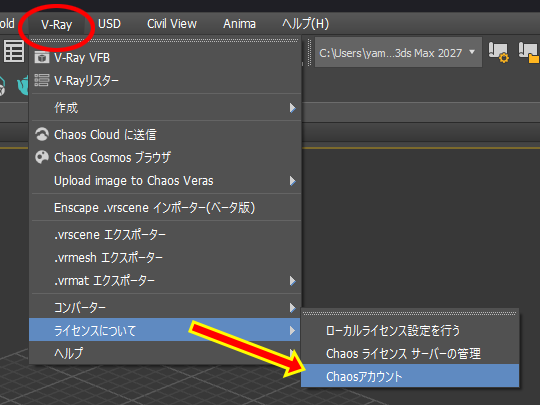Screen dimensions: 540x405
Task: Open the V-Ray menu in menu bar
Action: pyautogui.click(x=56, y=24)
